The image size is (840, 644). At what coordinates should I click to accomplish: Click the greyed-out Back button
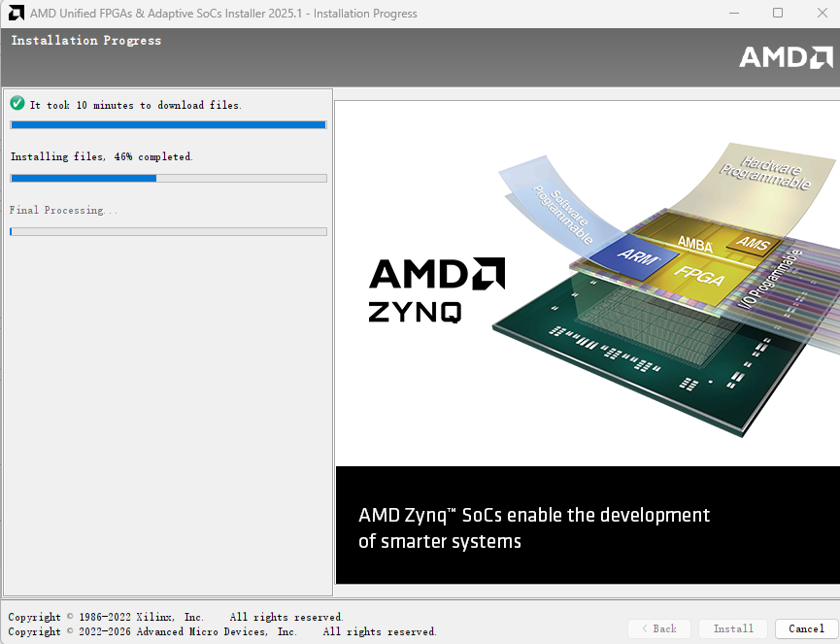coord(658,628)
